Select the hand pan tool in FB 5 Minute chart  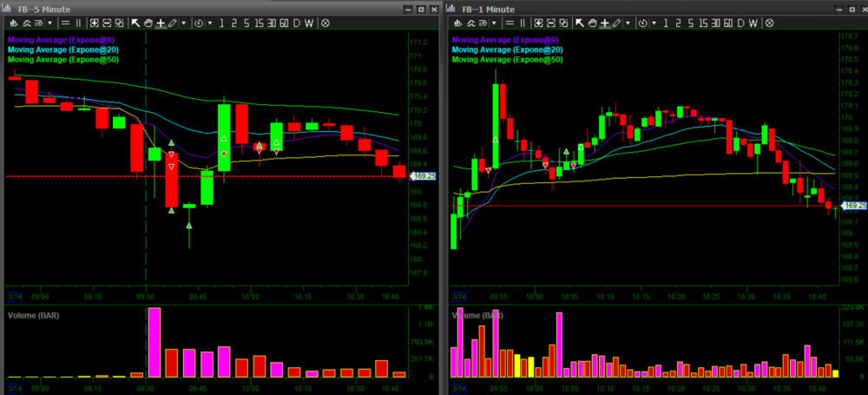pyautogui.click(x=148, y=23)
